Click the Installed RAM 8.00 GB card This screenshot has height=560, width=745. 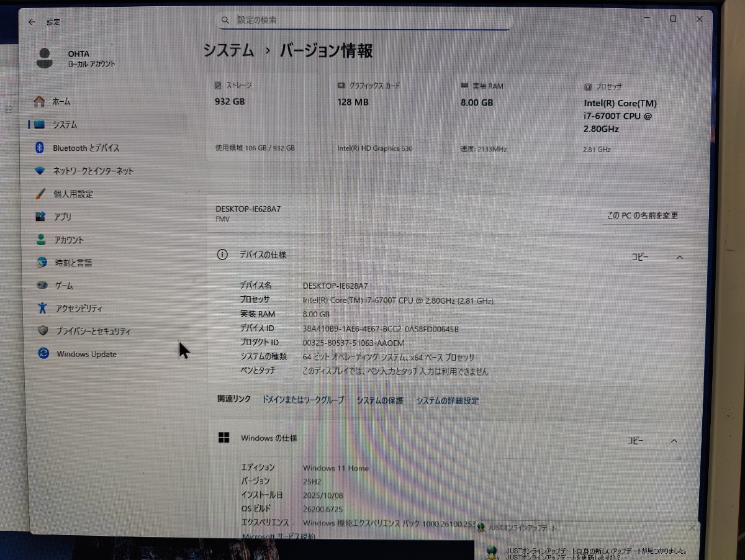click(509, 117)
